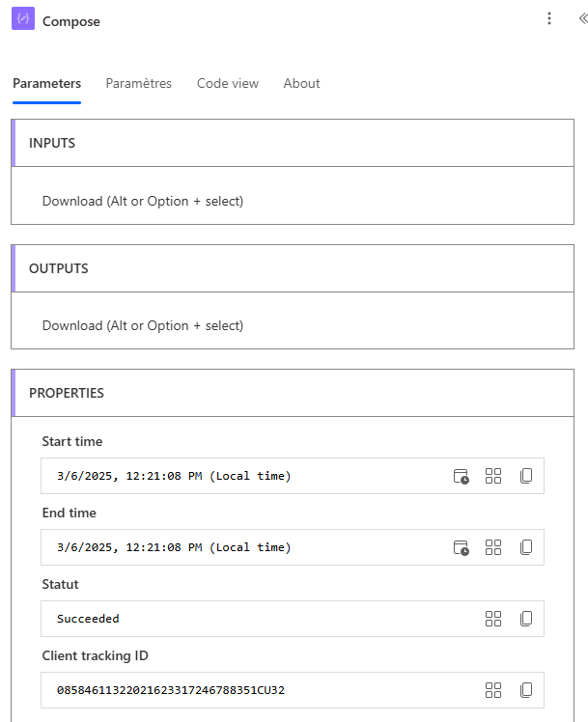Toggle time zone icon for End time
The width and height of the screenshot is (588, 722).
[461, 547]
